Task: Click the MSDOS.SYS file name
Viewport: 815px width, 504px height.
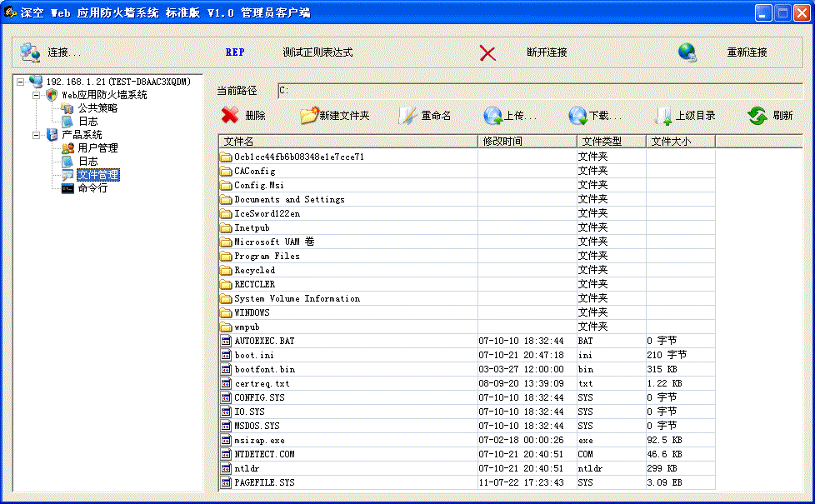Action: [257, 426]
